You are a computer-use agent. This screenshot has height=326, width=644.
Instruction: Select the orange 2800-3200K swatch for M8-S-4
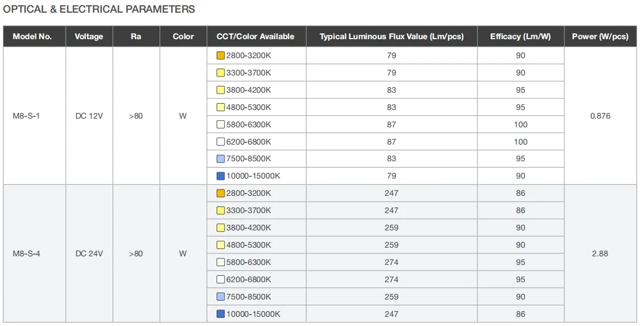click(220, 194)
